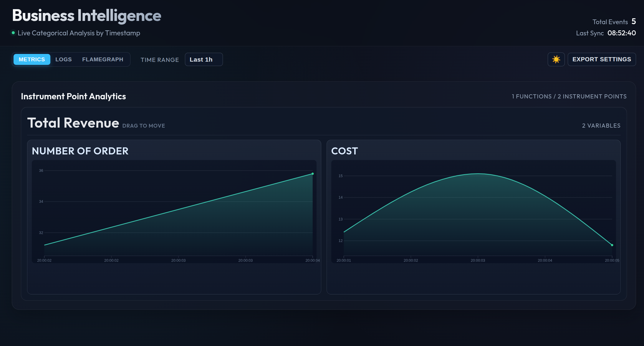Viewport: 644px width, 346px height.
Task: Open the FLAMEGRAPH view
Action: [102, 59]
